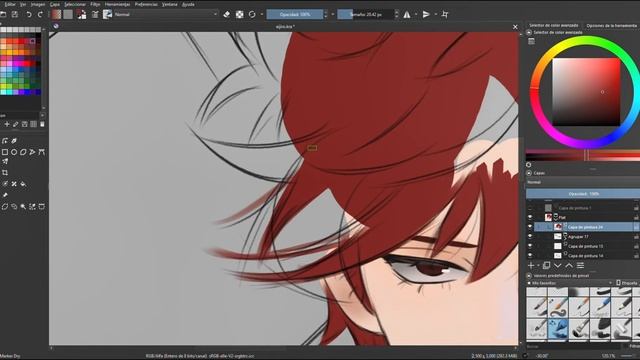Image resolution: width=640 pixels, height=360 pixels.
Task: Toggle visibility of Flat layer group
Action: 530,218
